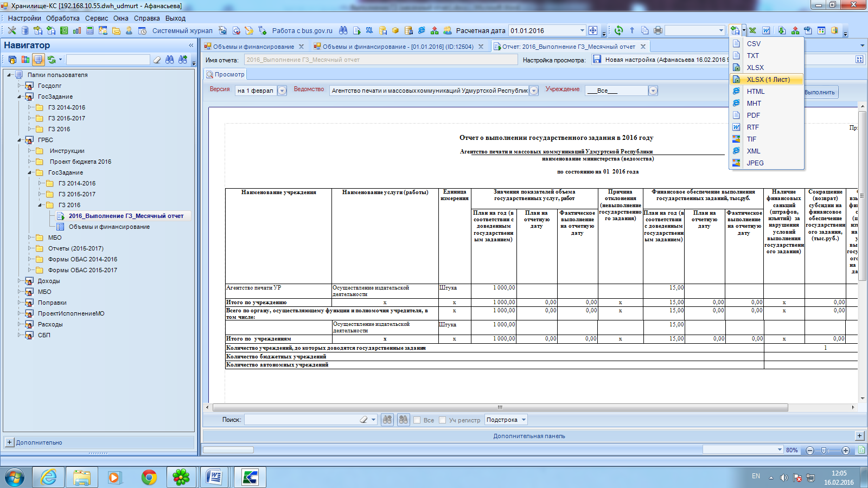Click the zoom-in plus icon in status bar
Viewport: 868px width, 488px height.
point(845,451)
